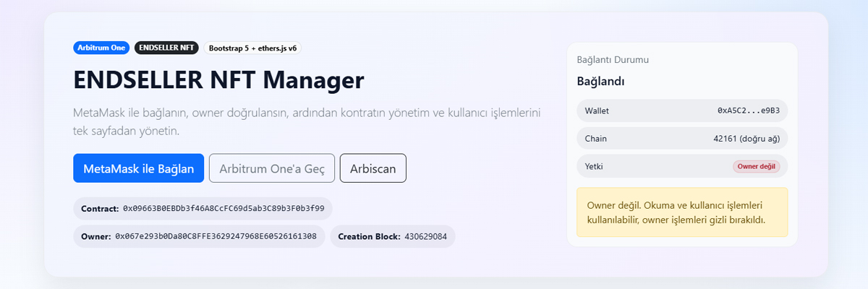
Task: Click the ENDSELLER NFT Manager heading
Action: pyautogui.click(x=218, y=80)
